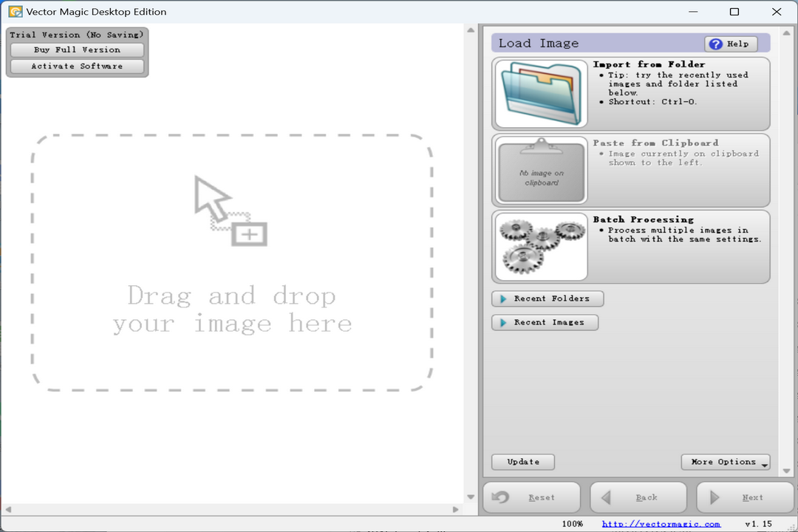Click the Vector Magic title bar icon
The image size is (798, 532).
[15, 12]
